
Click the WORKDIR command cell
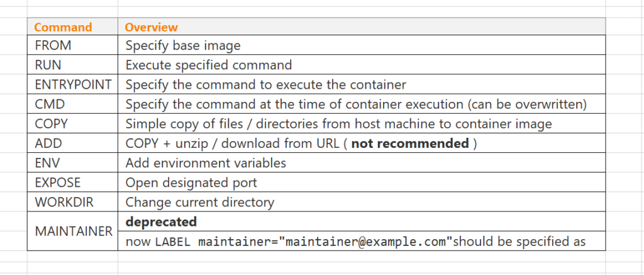73,202
